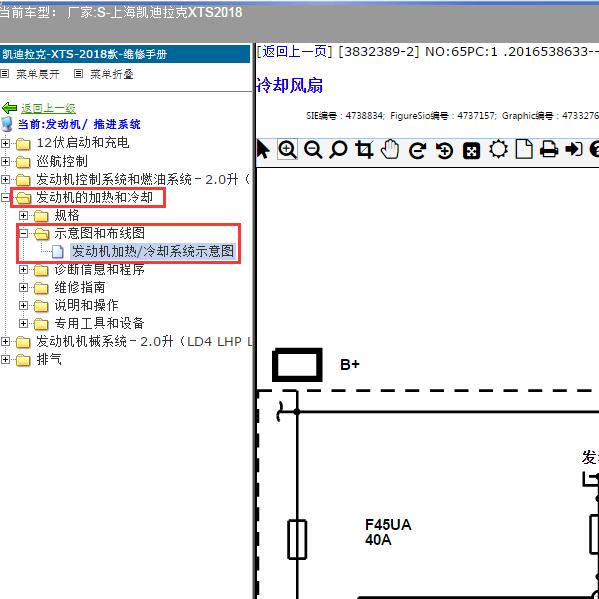Screen dimensions: 599x599
Task: Click folder icon of 巡航控制
Action: point(23,162)
